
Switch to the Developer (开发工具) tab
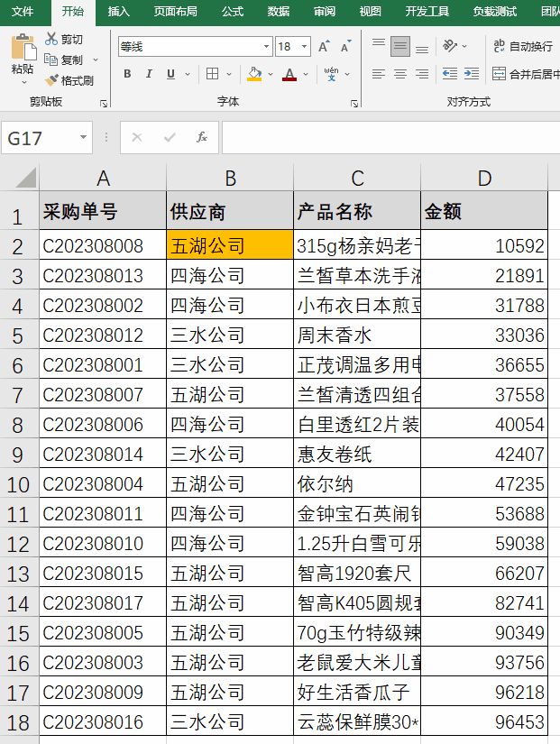coord(427,12)
